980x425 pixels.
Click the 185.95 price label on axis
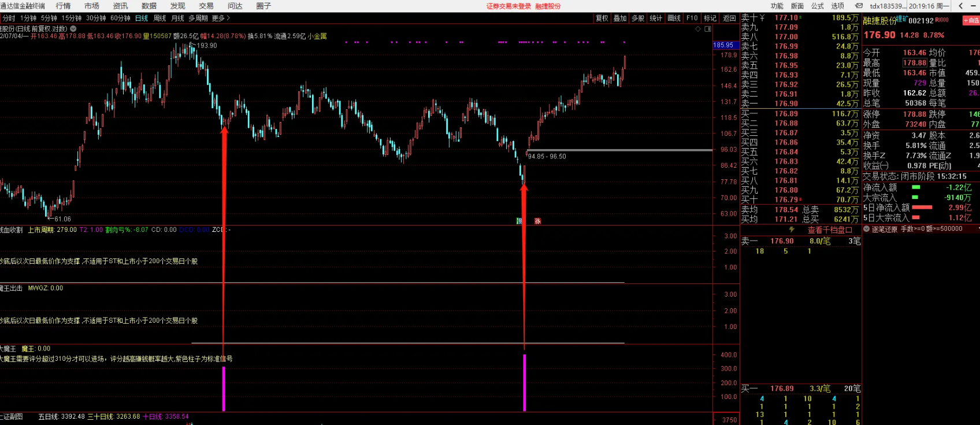[x=723, y=45]
